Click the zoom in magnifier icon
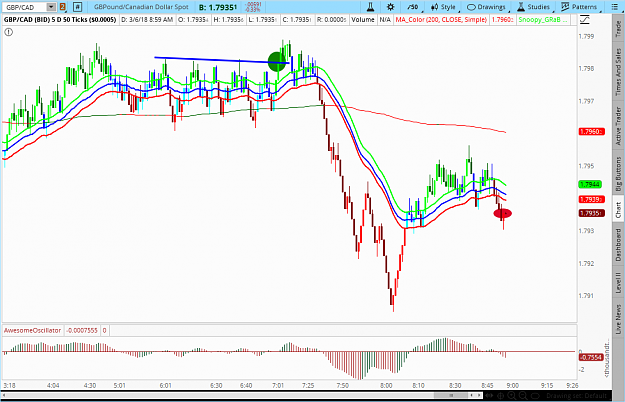Screen dimensions: 625x402 coord(511,396)
